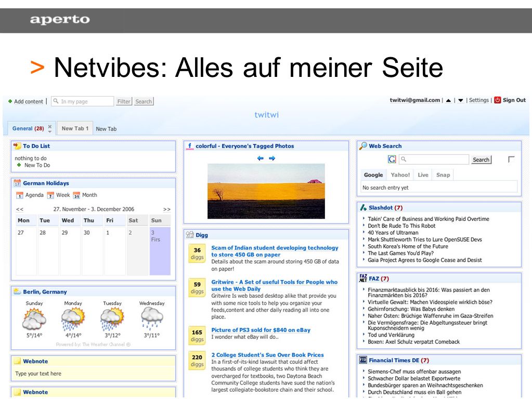Open FAZ item 'Tod und Verklärung'
Screen dimensions: 532x399
click(391, 335)
